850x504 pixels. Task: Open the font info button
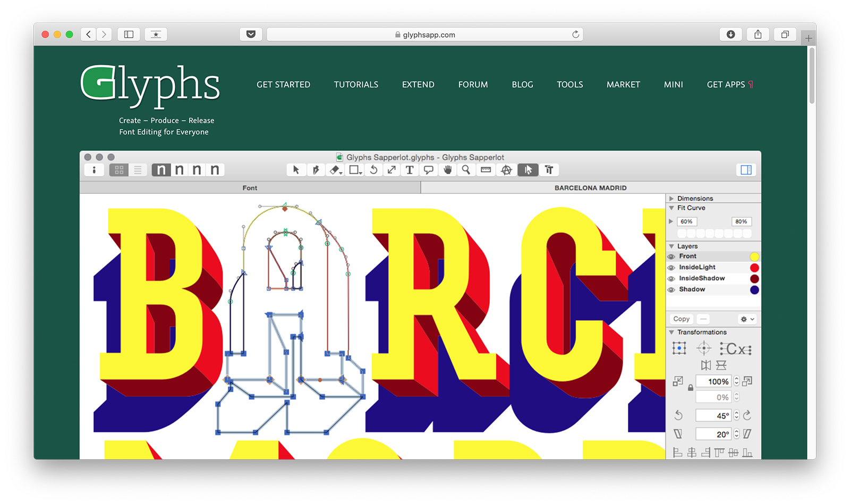point(94,170)
